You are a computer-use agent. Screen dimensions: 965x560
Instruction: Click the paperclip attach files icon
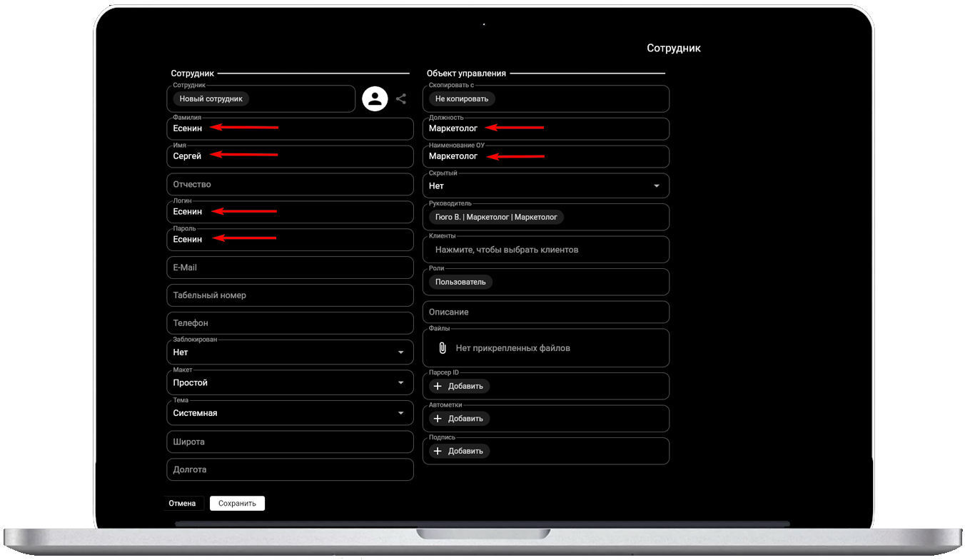pos(442,348)
